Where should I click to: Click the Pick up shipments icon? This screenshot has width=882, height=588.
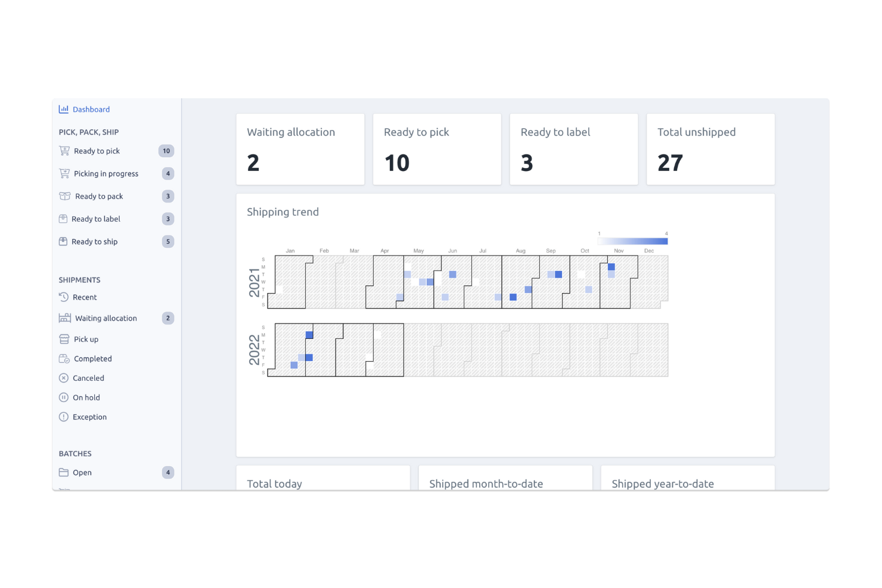click(x=64, y=339)
